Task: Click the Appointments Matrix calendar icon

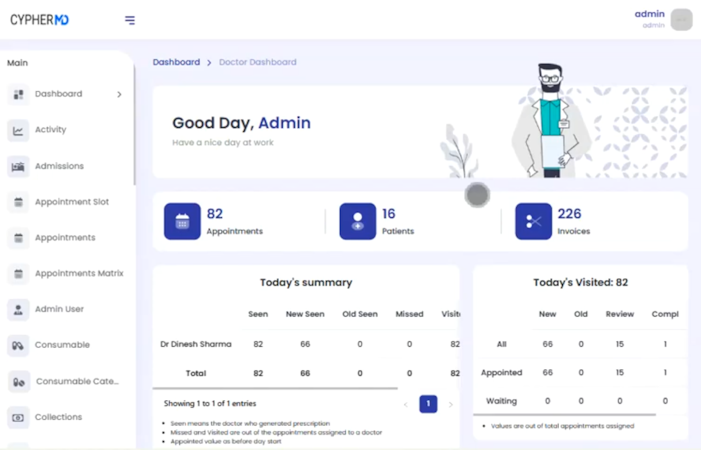Action: [18, 273]
